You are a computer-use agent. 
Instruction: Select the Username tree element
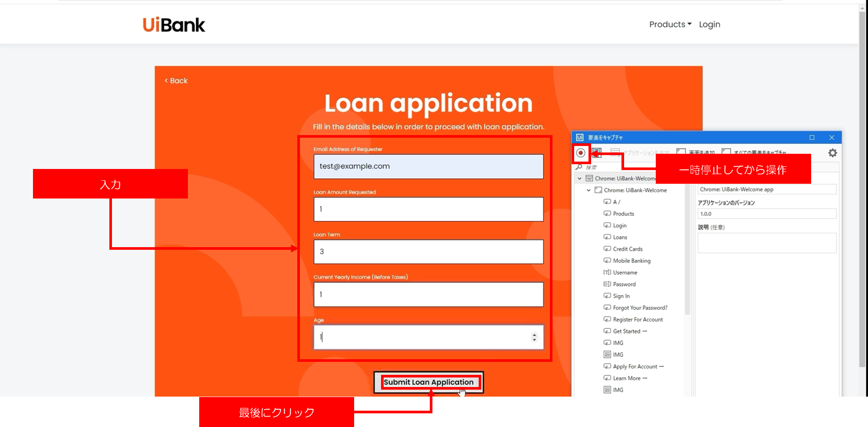click(625, 272)
